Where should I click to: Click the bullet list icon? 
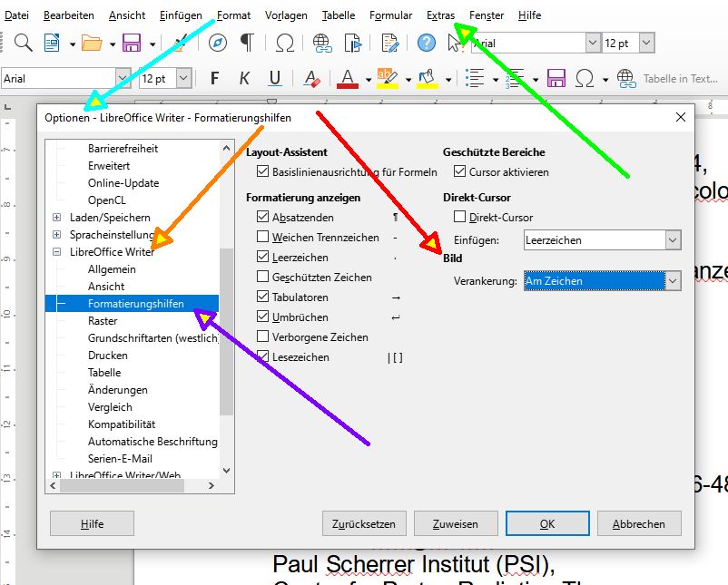point(475,78)
